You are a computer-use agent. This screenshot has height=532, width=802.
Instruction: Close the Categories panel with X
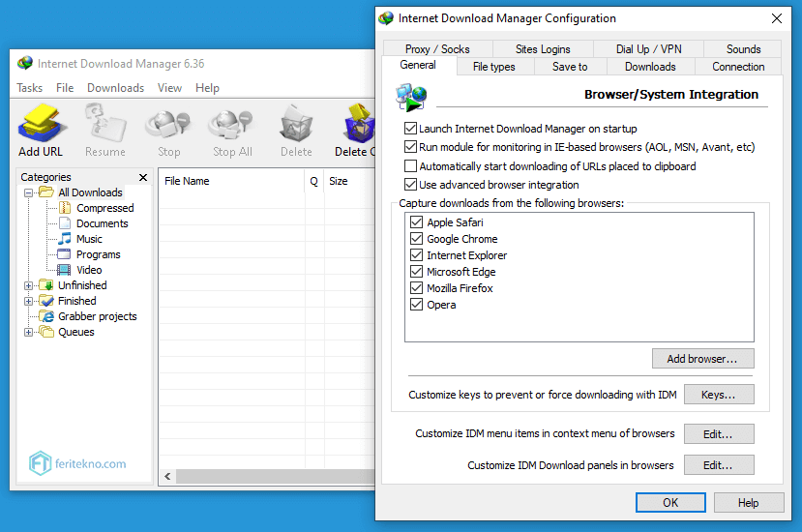143,177
